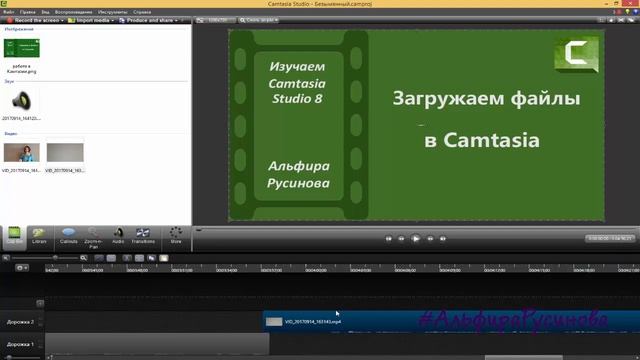Viewport: 640px width, 360px height.
Task: Open the Файл menu
Action: [x=9, y=12]
